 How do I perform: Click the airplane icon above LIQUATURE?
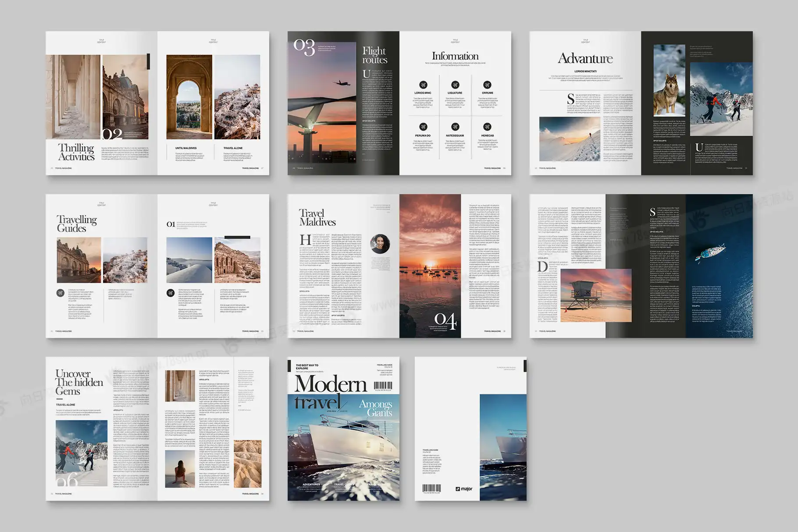coord(455,85)
